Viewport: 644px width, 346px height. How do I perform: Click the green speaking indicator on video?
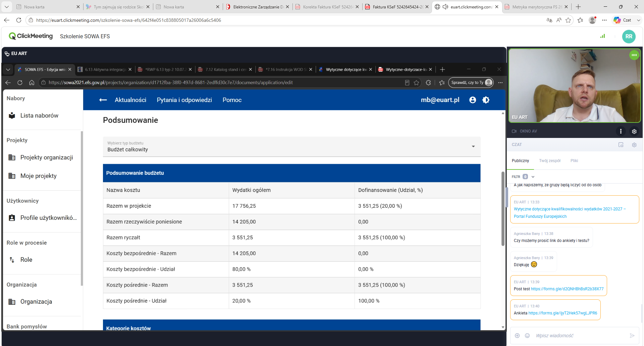(x=634, y=55)
